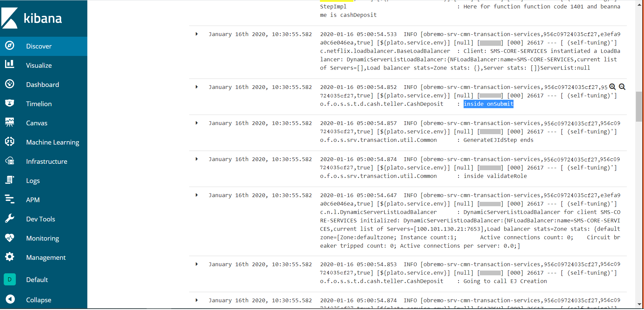Expand the 'Going to call EJ Creation' row

(197, 264)
